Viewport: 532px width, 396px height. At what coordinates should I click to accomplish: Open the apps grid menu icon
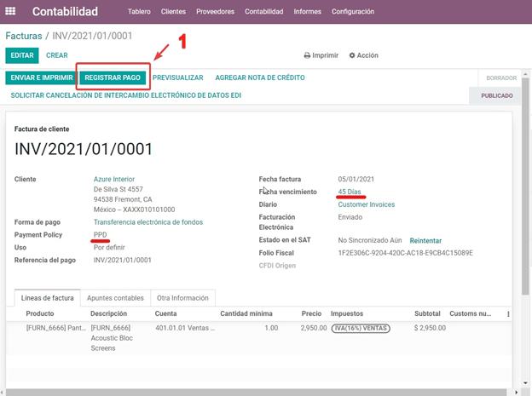tap(12, 12)
